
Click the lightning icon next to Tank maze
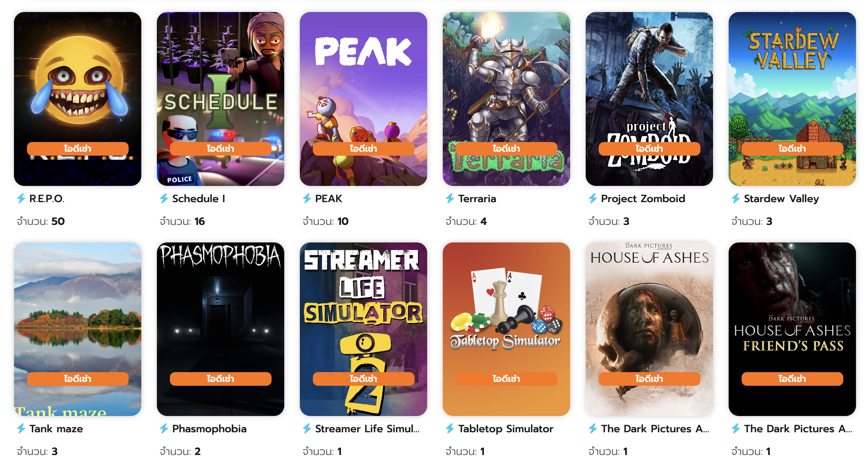21,429
